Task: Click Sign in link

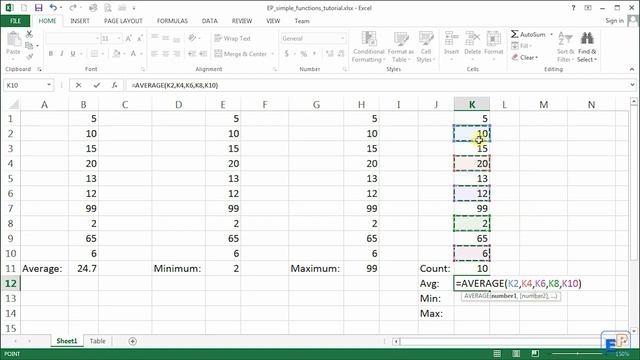Action: pos(614,21)
